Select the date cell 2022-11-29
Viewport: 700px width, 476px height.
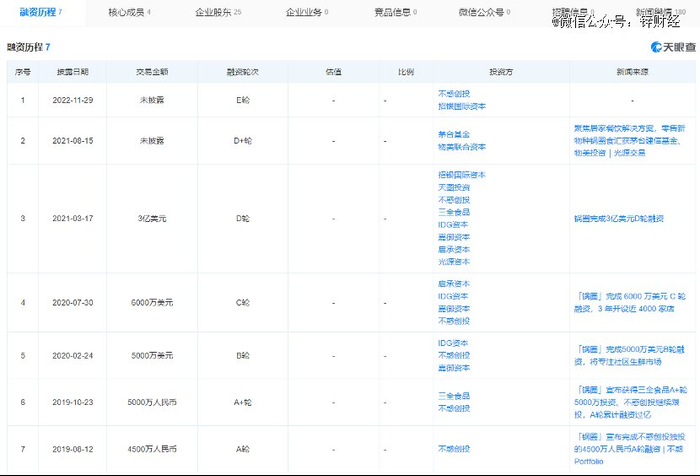pos(73,100)
